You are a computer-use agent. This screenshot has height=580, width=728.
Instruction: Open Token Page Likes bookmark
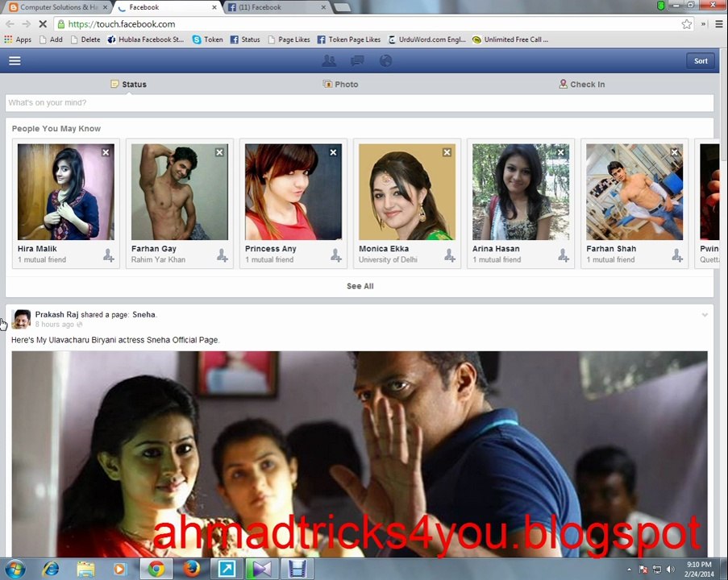348,39
